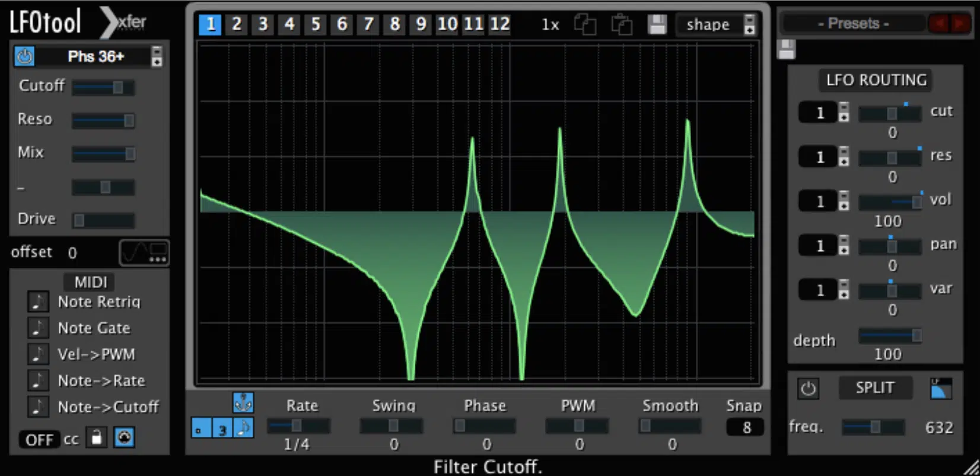Adjust the vol routing amount slider
This screenshot has height=476, width=980.
(890, 202)
